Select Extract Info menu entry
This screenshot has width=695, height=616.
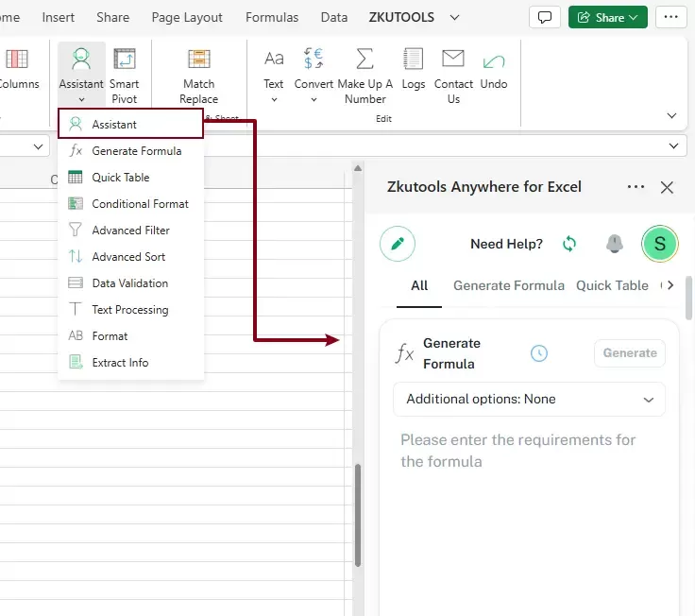[130, 363]
